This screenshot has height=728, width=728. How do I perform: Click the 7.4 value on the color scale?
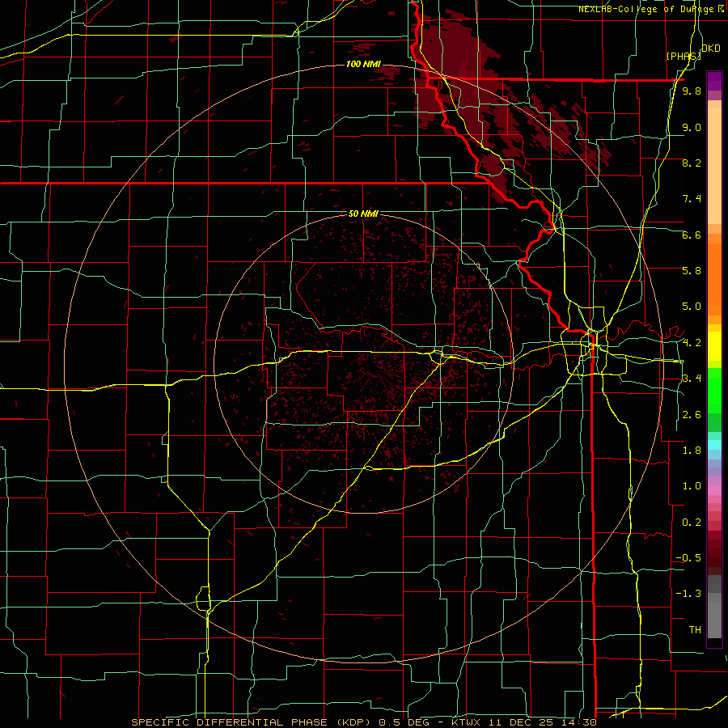coord(692,199)
